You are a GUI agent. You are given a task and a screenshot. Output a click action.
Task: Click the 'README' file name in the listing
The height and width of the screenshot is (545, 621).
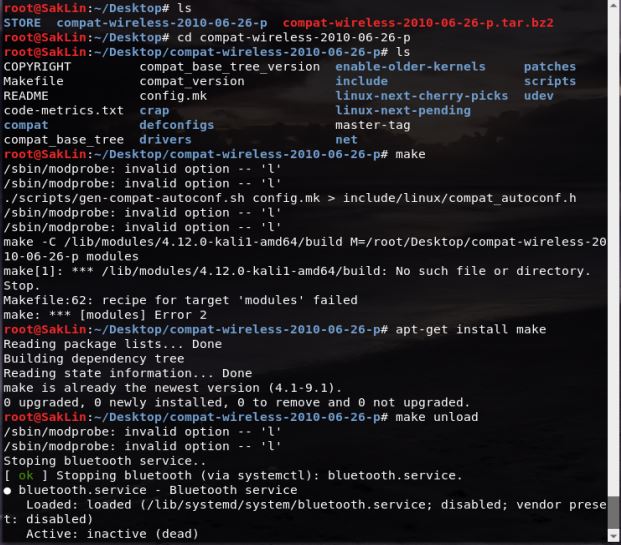coord(26,96)
